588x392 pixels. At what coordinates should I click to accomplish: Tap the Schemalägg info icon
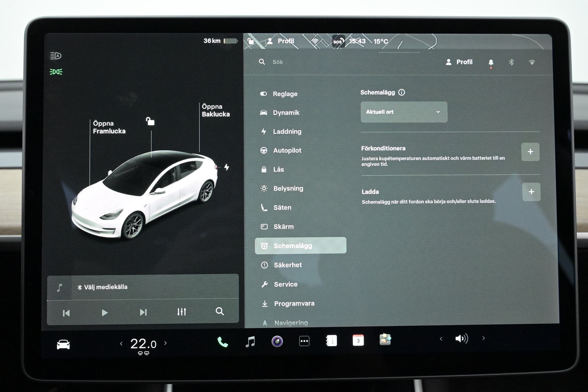401,92
